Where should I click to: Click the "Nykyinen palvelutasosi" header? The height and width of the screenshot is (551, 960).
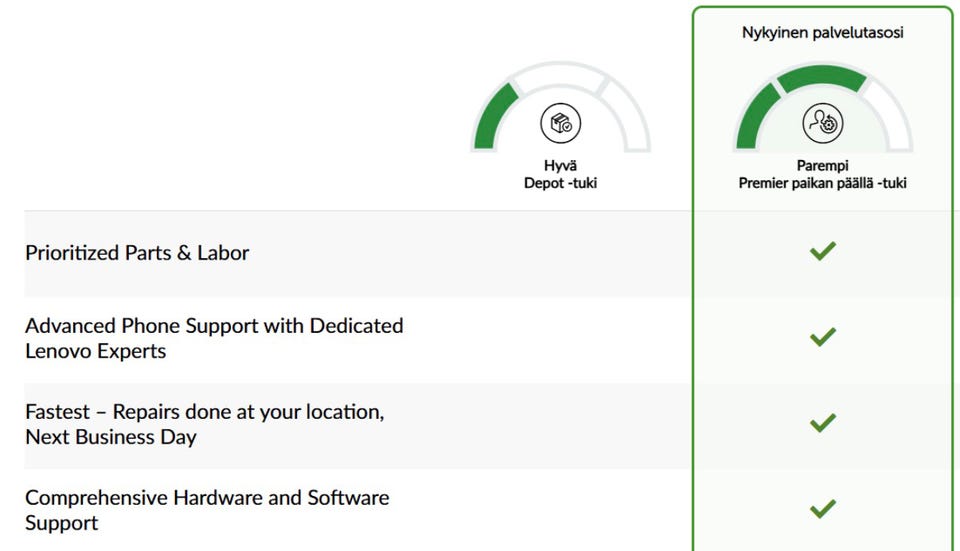pyautogui.click(x=822, y=33)
